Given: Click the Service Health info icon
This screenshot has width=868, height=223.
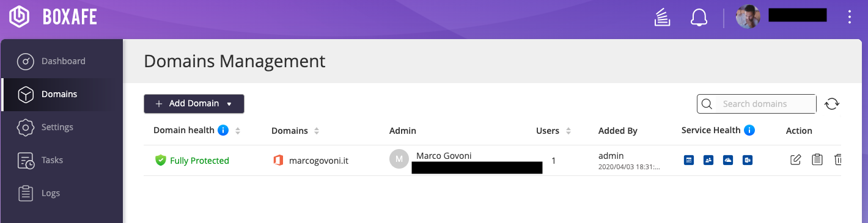Looking at the screenshot, I should coord(749,130).
